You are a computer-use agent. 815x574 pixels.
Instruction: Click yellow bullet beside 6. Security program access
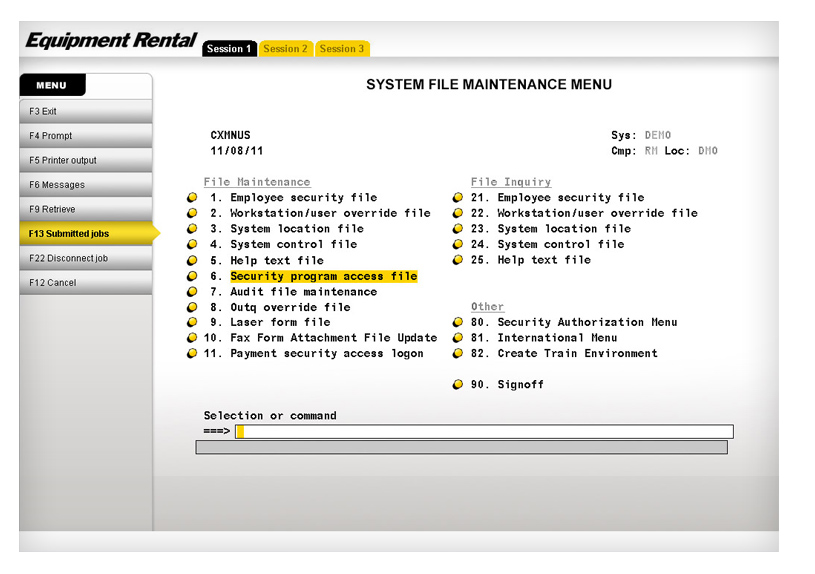pyautogui.click(x=192, y=276)
